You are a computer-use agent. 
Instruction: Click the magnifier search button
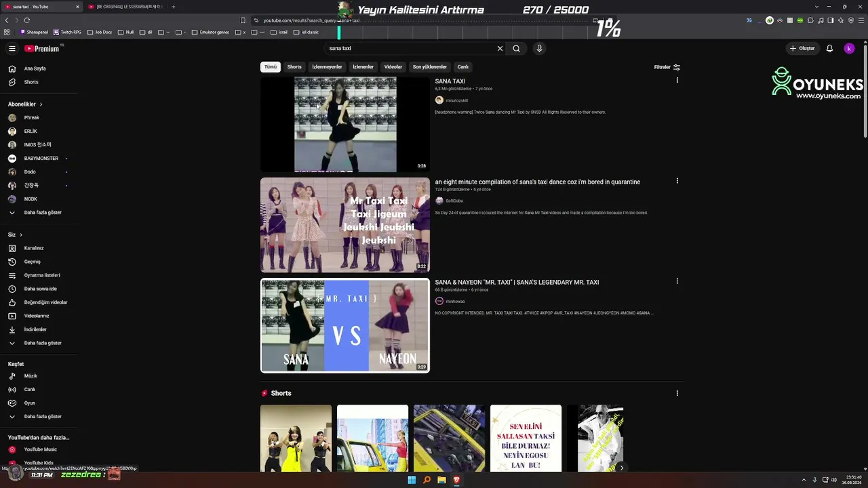(x=516, y=48)
